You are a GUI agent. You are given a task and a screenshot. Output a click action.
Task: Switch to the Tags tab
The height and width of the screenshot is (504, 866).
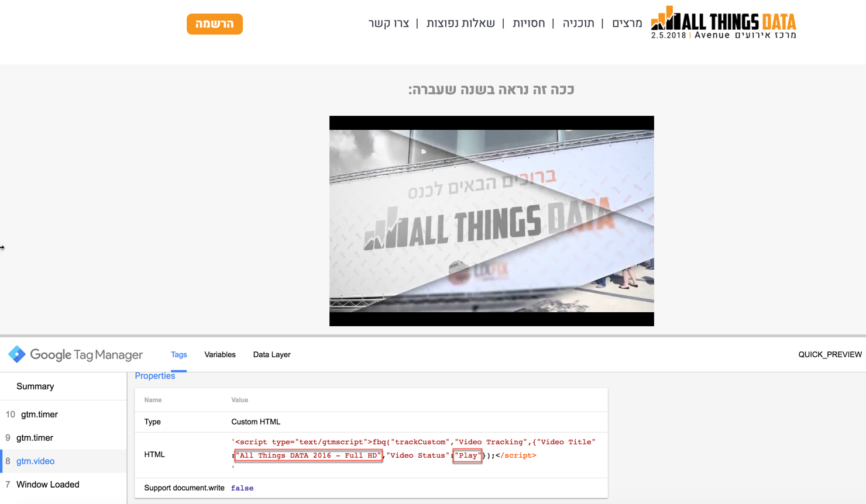point(179,354)
